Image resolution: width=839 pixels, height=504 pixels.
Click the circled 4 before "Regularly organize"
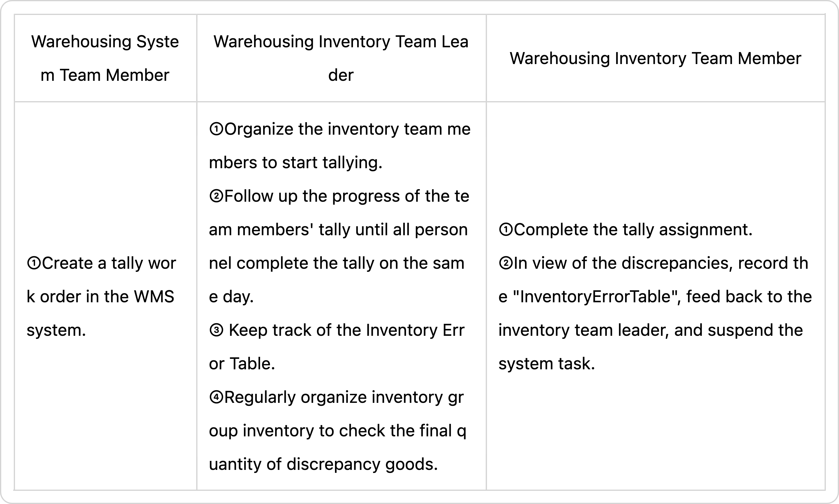(x=216, y=397)
